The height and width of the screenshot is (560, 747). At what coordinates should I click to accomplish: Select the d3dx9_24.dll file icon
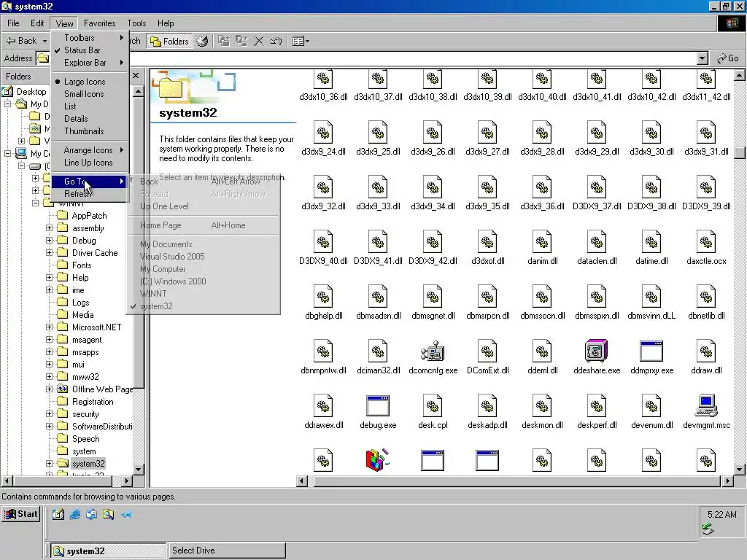pos(323,133)
